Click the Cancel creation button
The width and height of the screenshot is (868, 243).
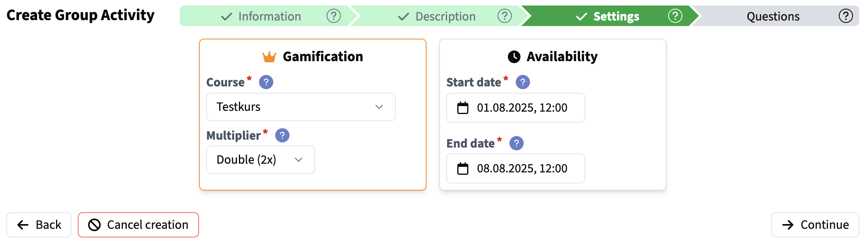[x=138, y=224]
